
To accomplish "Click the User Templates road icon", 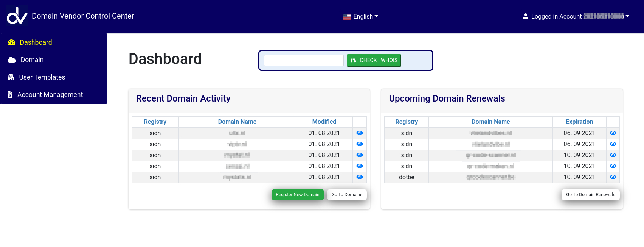I will click(11, 77).
